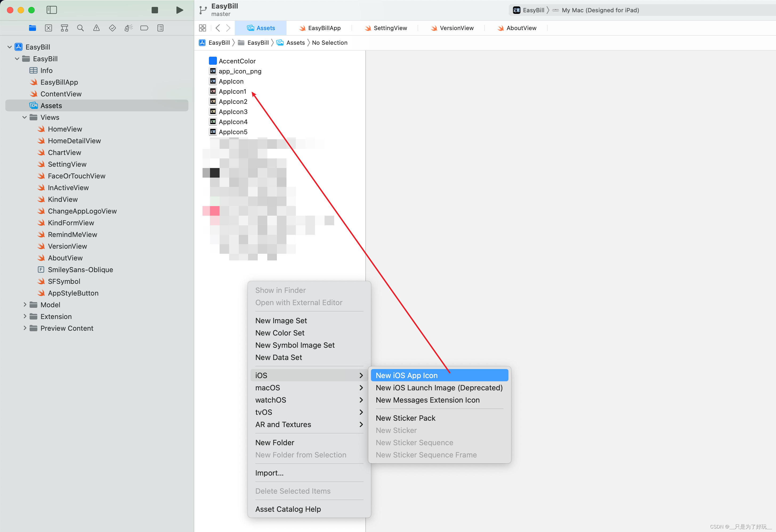The image size is (776, 532).
Task: Open ChangeAppLogoView file
Action: pos(77,211)
